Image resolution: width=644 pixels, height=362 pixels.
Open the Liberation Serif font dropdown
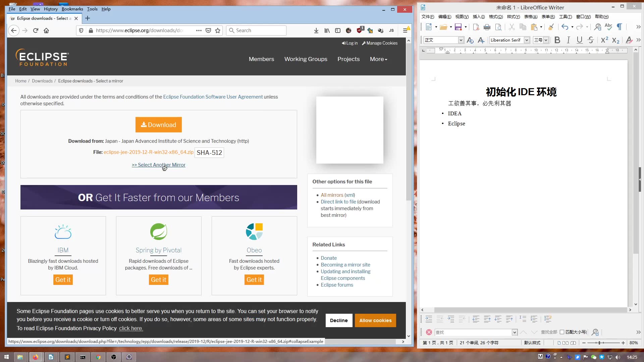click(527, 40)
